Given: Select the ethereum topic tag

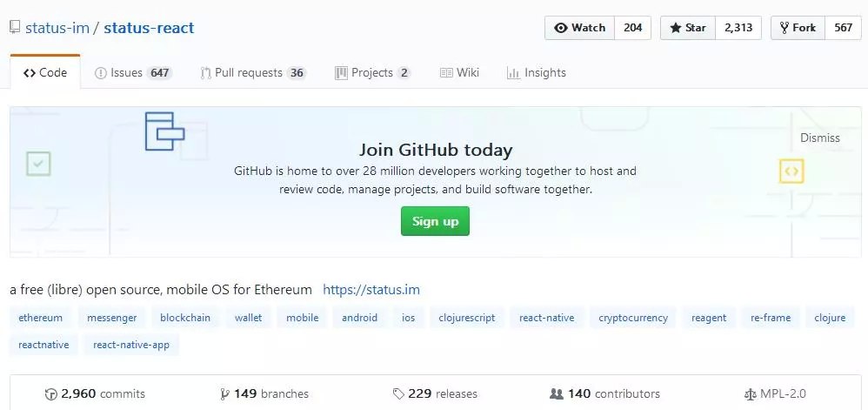Looking at the screenshot, I should click(40, 318).
